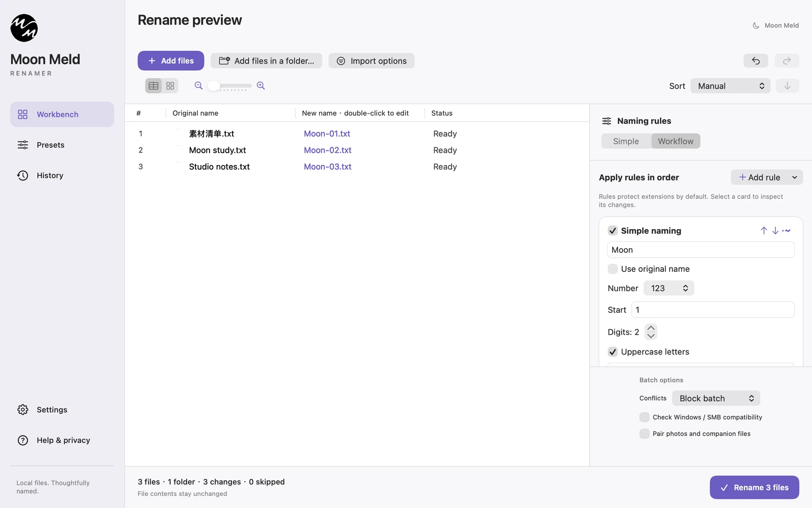Image resolution: width=812 pixels, height=508 pixels.
Task: Open Help & privacy page
Action: [x=62, y=440]
